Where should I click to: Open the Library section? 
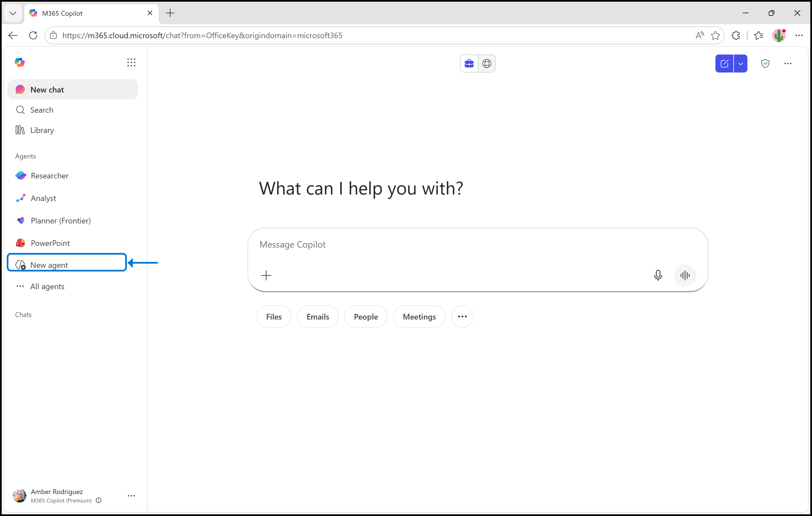coord(72,130)
